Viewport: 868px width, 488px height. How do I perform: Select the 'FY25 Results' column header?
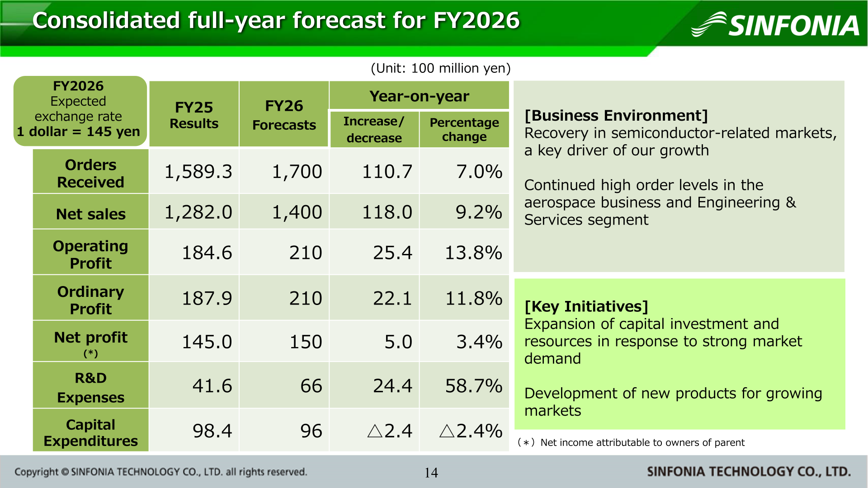194,114
